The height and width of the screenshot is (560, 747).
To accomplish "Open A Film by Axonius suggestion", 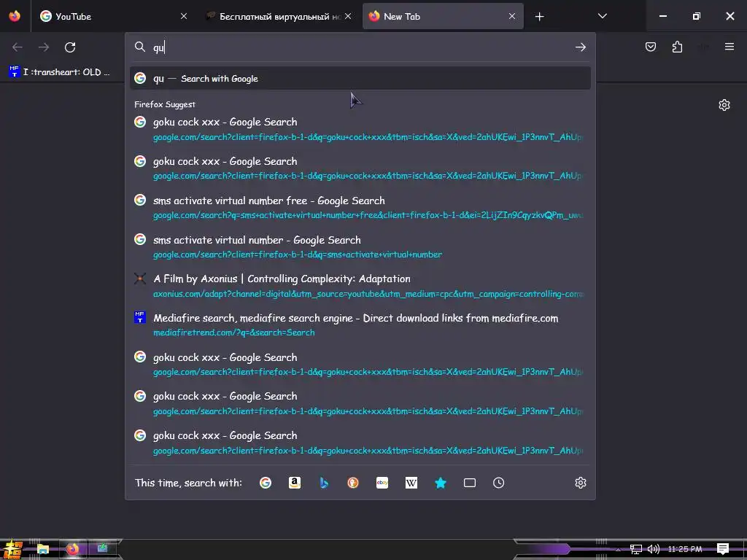I will (x=360, y=286).
